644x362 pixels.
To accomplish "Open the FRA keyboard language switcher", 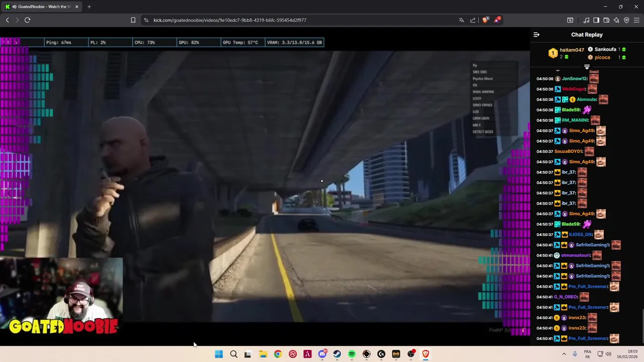I will click(x=588, y=354).
